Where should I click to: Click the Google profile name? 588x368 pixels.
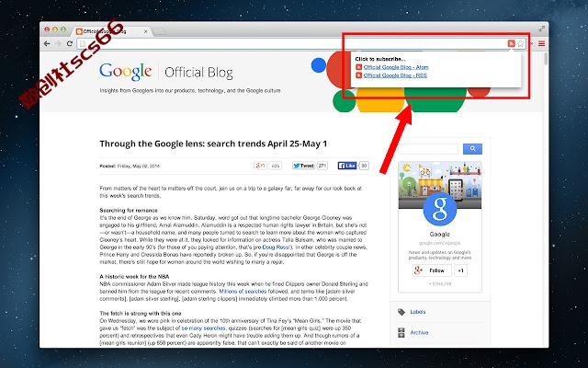tap(440, 235)
